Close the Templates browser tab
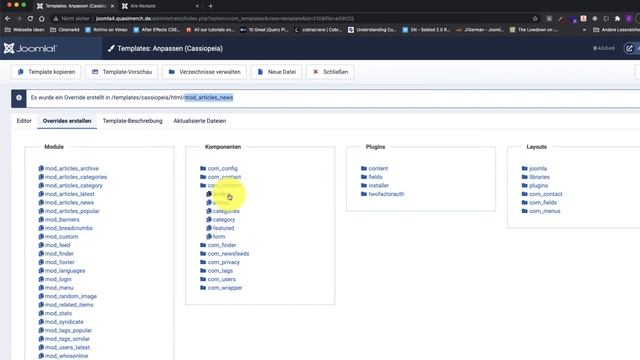The image size is (640, 360). click(112, 6)
